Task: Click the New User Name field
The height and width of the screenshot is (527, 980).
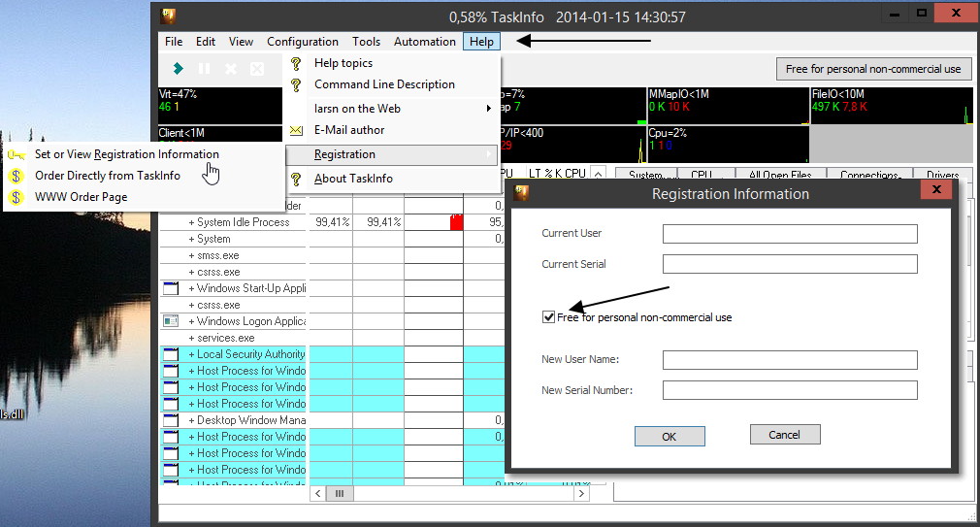Action: [790, 359]
